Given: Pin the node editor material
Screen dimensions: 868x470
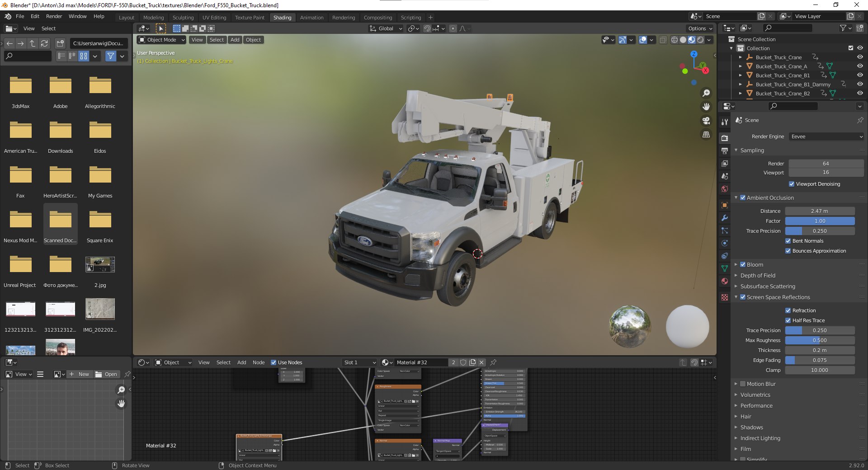Looking at the screenshot, I should coord(493,362).
